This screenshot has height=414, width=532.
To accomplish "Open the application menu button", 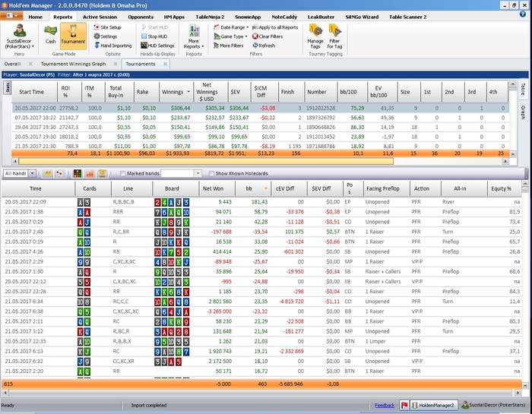I will 11,16.
